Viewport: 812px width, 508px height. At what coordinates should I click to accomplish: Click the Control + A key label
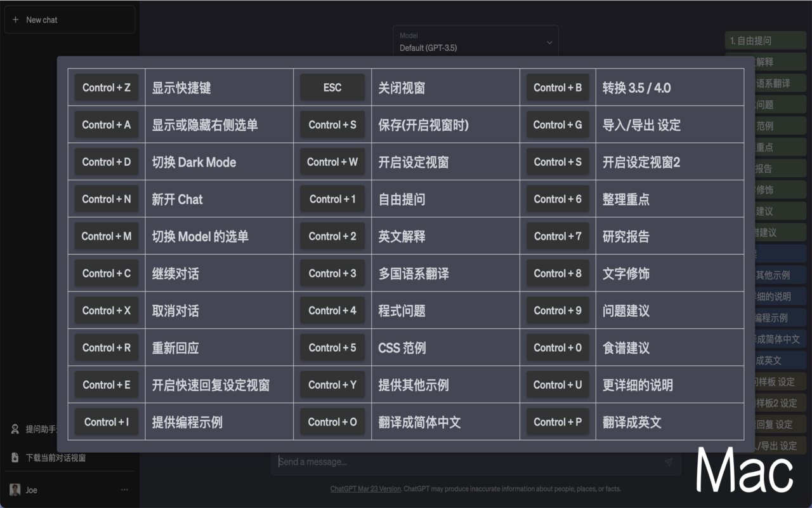(107, 124)
